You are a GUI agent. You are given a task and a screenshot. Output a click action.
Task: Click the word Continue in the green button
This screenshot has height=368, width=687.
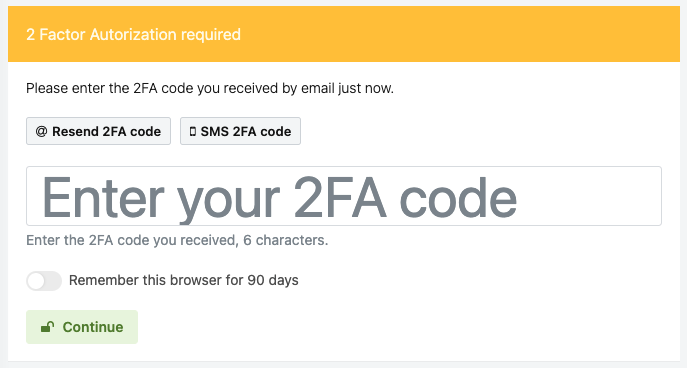(93, 327)
